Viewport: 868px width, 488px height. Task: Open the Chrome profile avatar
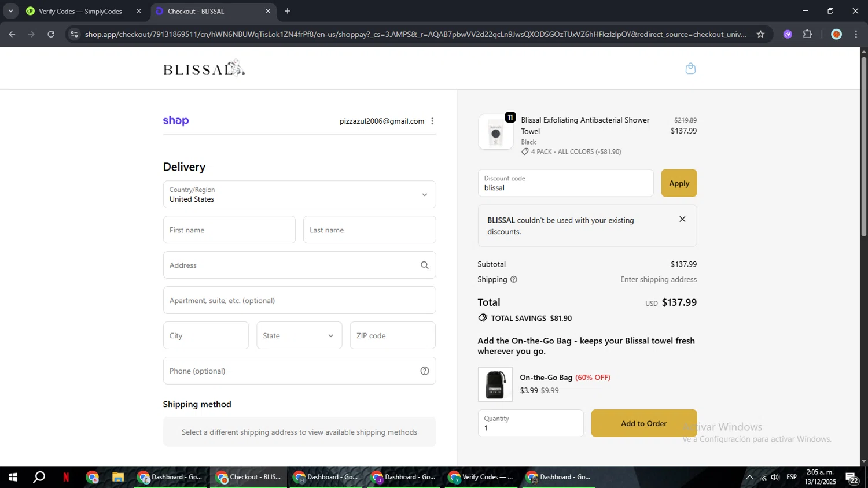[x=836, y=34]
